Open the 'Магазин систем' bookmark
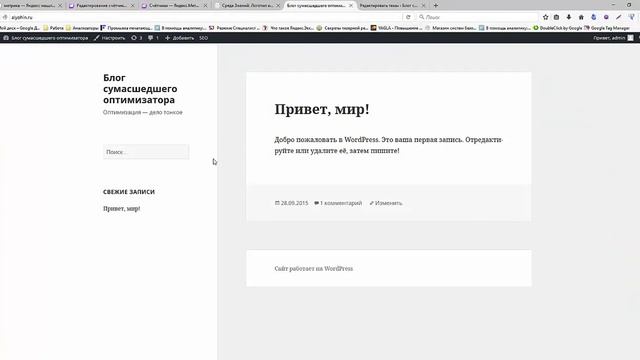The width and height of the screenshot is (640, 360). click(x=450, y=28)
